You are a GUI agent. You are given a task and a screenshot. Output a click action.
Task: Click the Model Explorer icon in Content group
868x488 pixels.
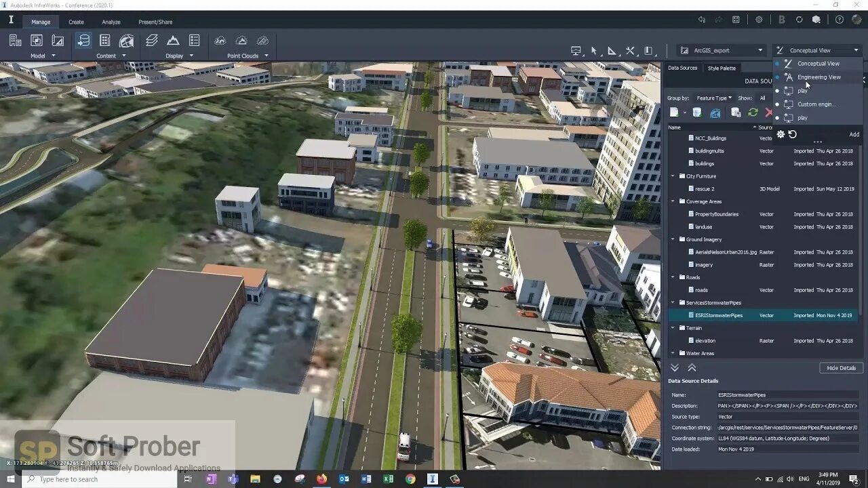105,41
